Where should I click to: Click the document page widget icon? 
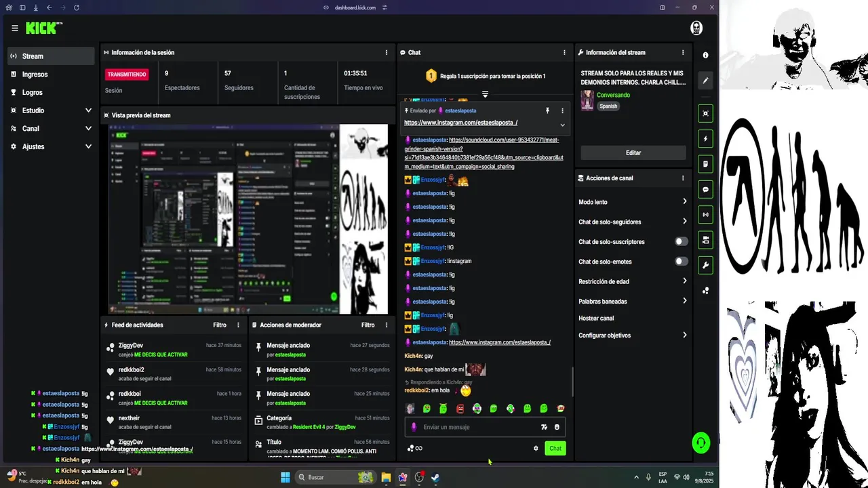(x=705, y=164)
